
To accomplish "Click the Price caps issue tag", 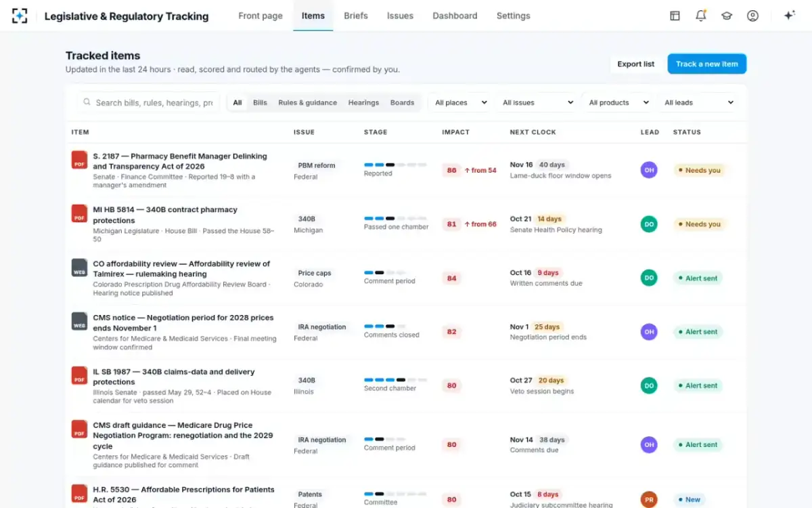I will coord(315,273).
